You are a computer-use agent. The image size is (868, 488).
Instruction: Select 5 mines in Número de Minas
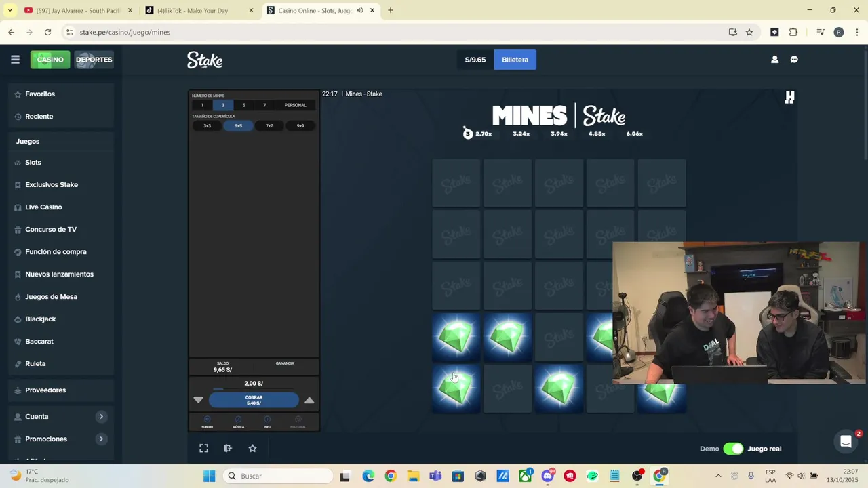[x=244, y=105]
